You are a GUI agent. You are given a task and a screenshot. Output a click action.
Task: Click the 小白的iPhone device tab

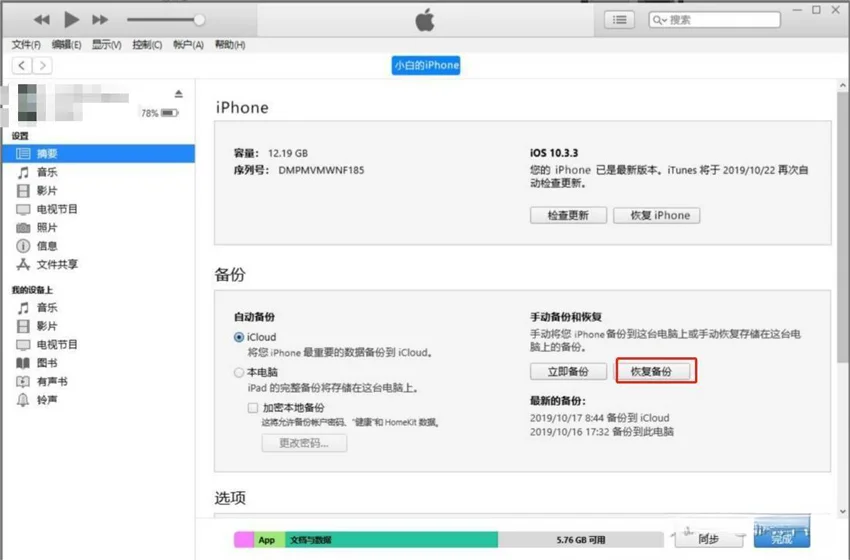click(426, 65)
